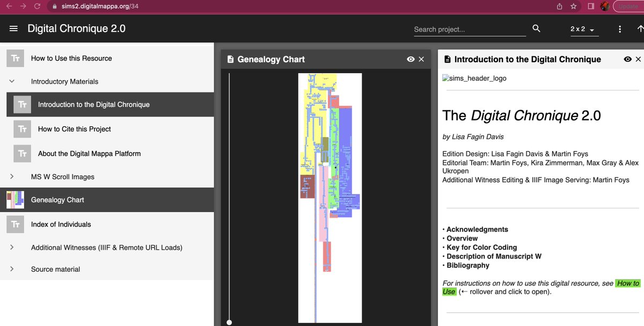This screenshot has height=326, width=644.
Task: Click the text icon beside About the Digital Mappa Platform
Action: coord(23,153)
